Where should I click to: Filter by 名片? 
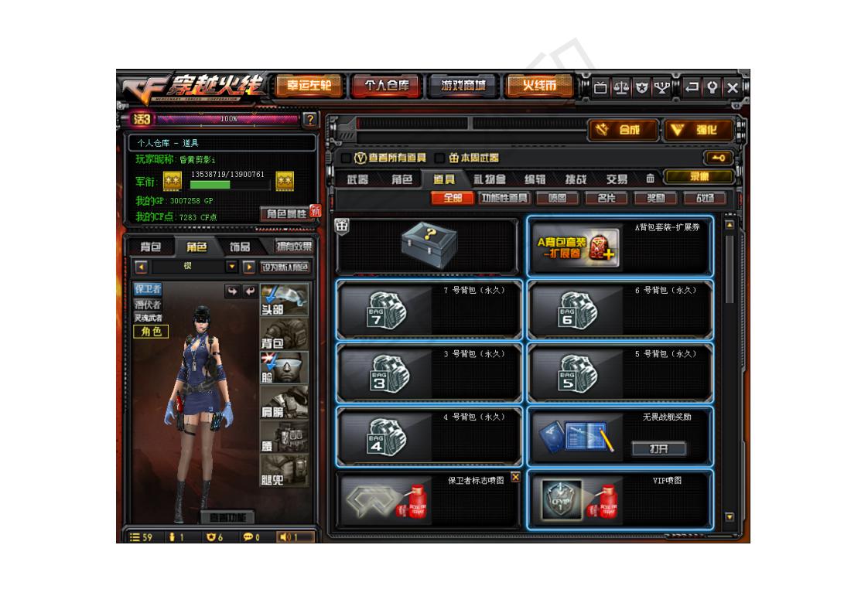pos(607,198)
